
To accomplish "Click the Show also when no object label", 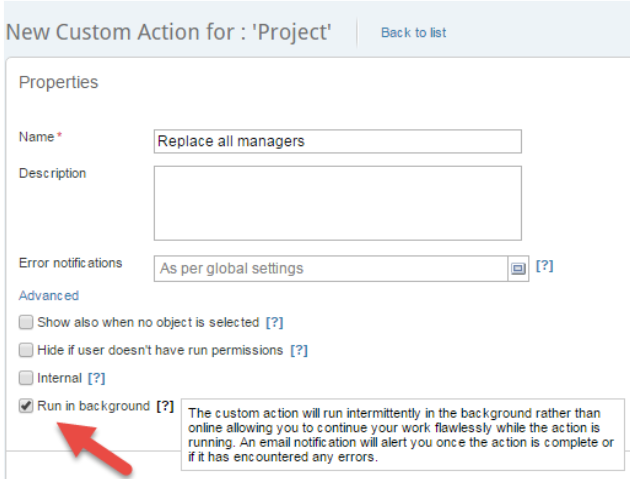I will pyautogui.click(x=148, y=322).
